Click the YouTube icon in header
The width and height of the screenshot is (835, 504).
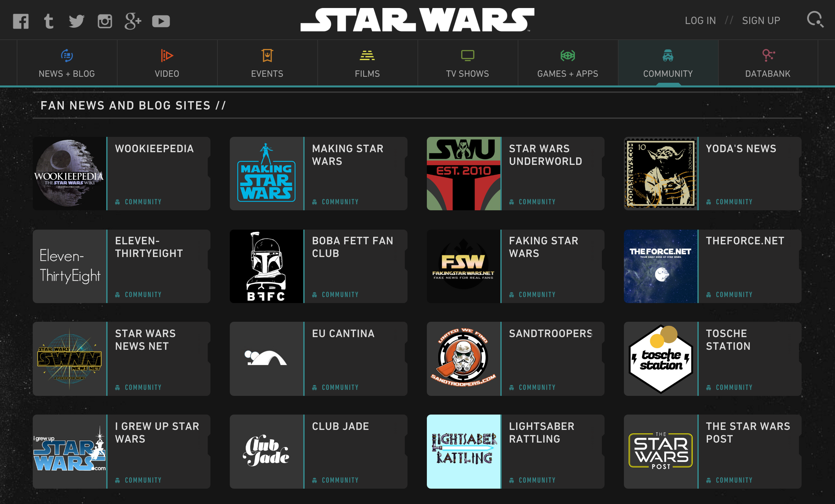pyautogui.click(x=161, y=21)
